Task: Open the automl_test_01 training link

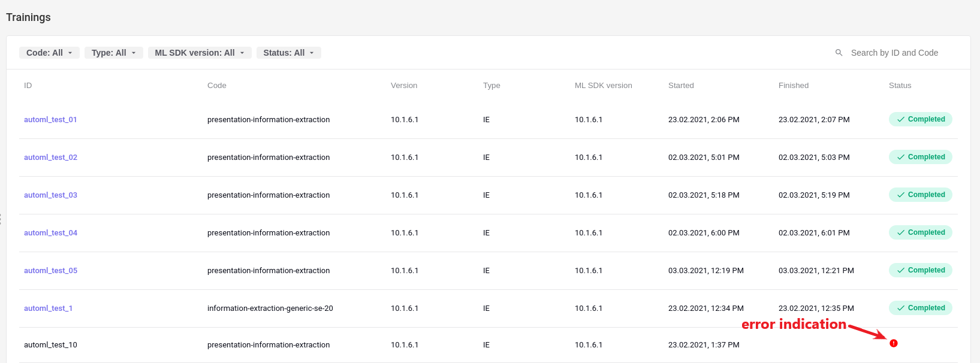Action: (x=50, y=120)
